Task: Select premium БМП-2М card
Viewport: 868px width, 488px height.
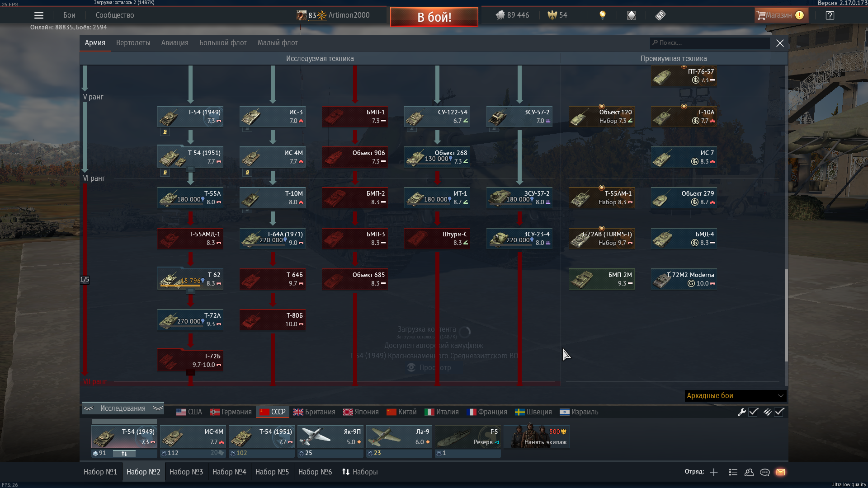Action: coord(602,279)
